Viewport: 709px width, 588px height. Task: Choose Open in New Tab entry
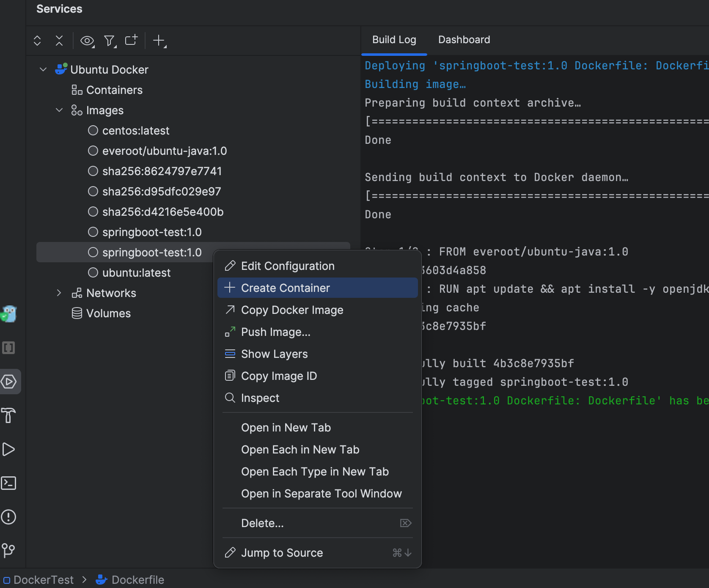pyautogui.click(x=317, y=427)
